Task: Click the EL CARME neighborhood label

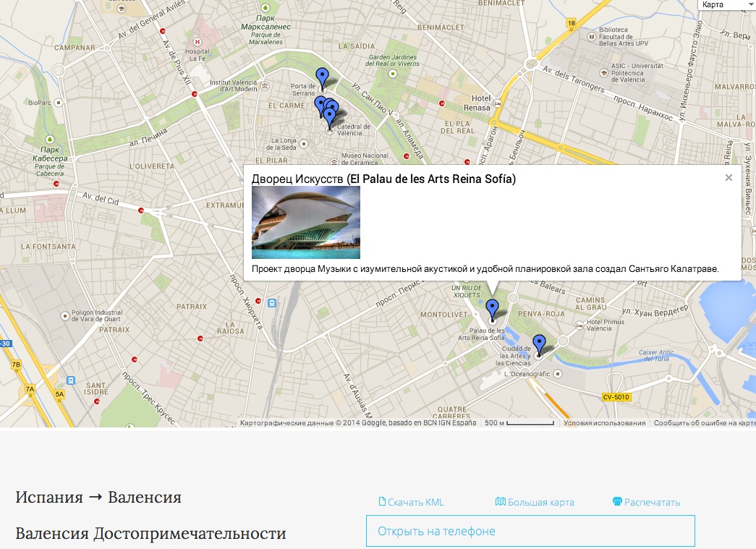Action: coord(287,106)
